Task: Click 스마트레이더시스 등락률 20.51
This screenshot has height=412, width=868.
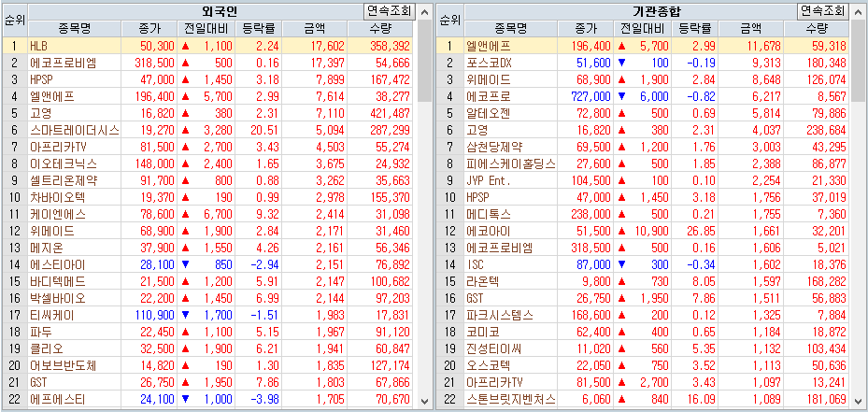Action: click(x=265, y=130)
